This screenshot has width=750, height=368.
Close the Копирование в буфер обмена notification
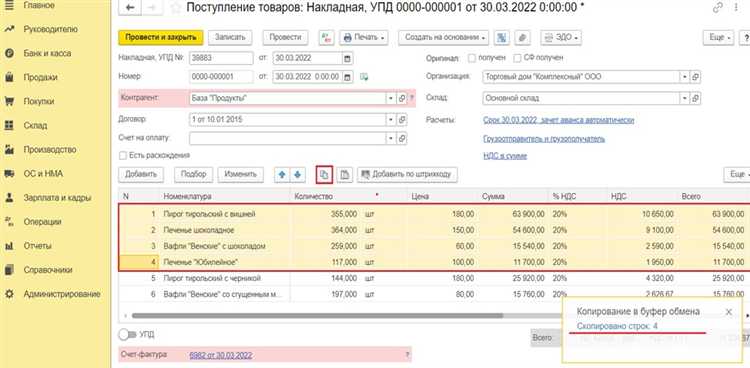728,312
